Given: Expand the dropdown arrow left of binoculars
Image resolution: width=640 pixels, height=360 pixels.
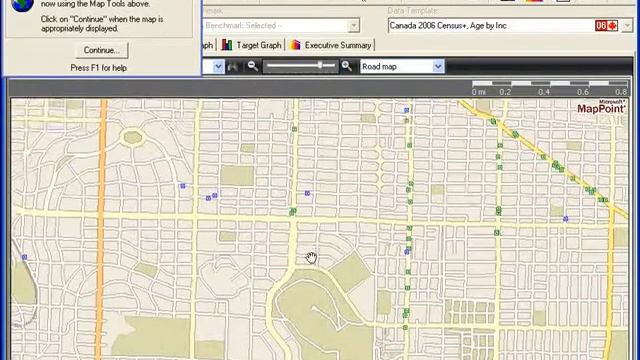Looking at the screenshot, I should tap(218, 67).
